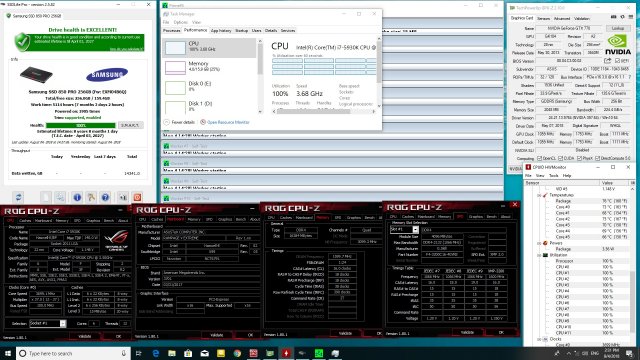Open Tools menu in HWMonitor
This screenshot has height=360, width=640.
pyautogui.click(x=553, y=176)
